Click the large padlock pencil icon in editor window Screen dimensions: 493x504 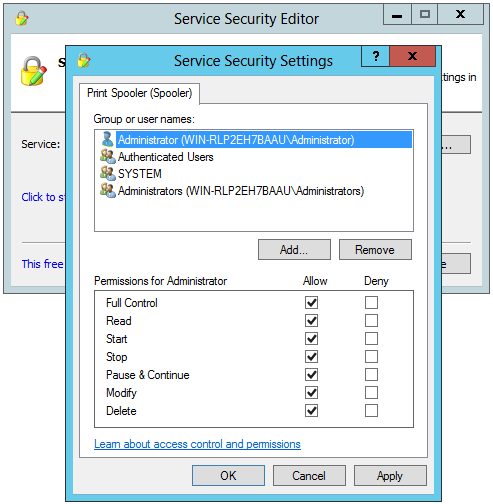pyautogui.click(x=33, y=71)
